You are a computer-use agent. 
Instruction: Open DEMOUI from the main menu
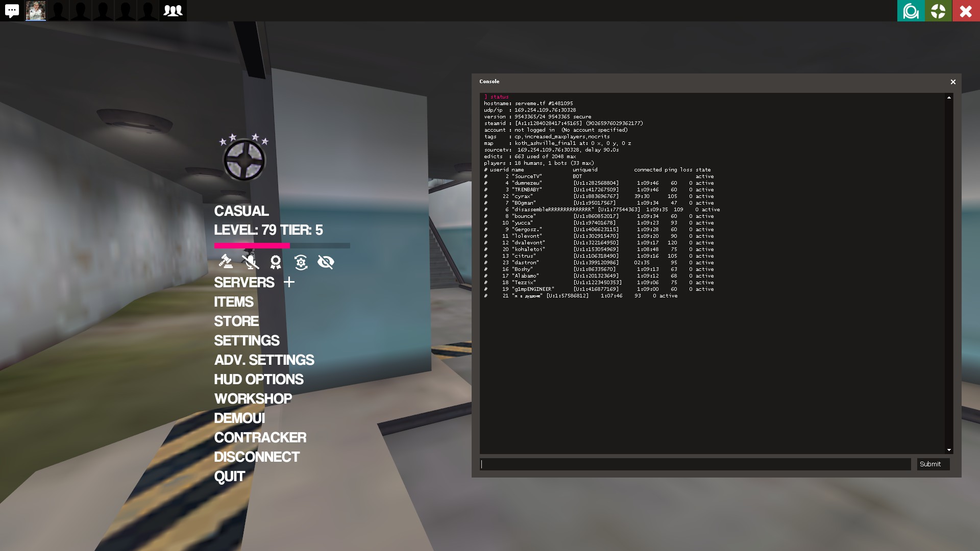(x=239, y=418)
